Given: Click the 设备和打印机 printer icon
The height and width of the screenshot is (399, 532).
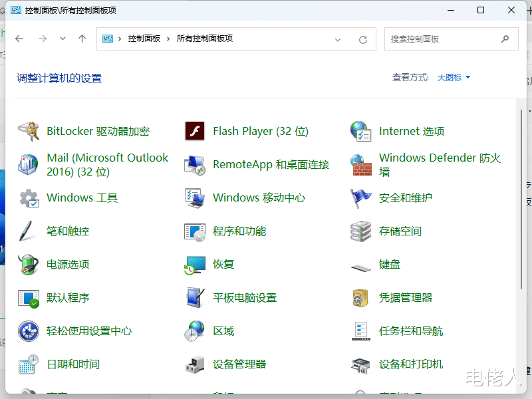Looking at the screenshot, I should coord(360,366).
